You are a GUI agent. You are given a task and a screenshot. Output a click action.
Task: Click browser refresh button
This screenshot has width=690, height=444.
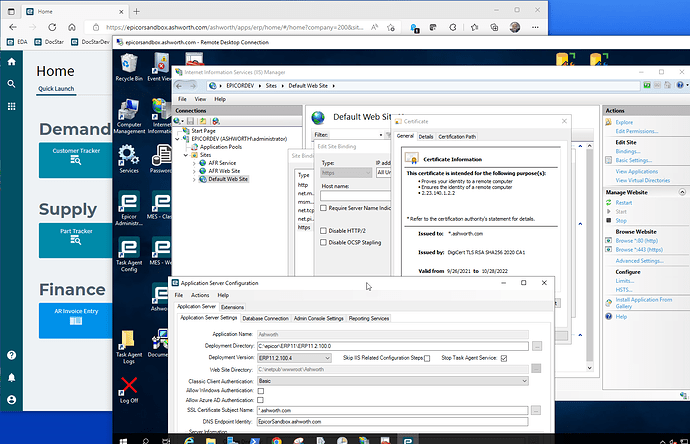[52, 27]
